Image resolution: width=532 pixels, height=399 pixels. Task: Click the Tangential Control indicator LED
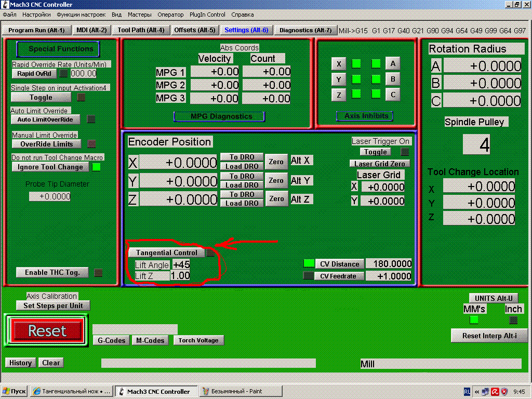click(210, 253)
